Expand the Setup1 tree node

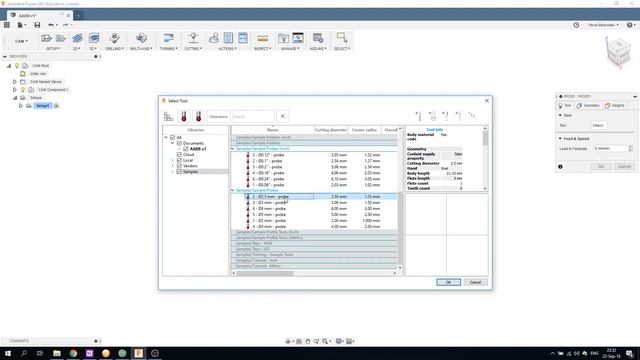(x=21, y=106)
